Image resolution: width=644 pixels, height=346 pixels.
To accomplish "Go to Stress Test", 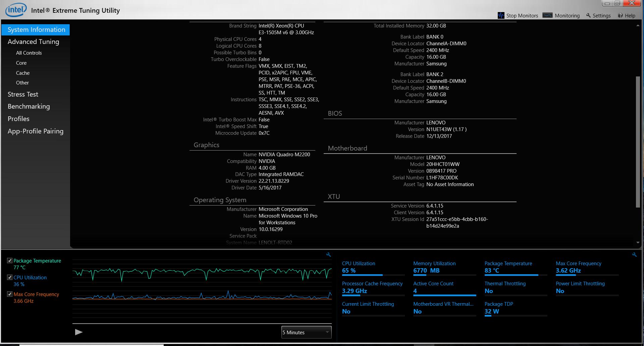I will click(x=23, y=94).
